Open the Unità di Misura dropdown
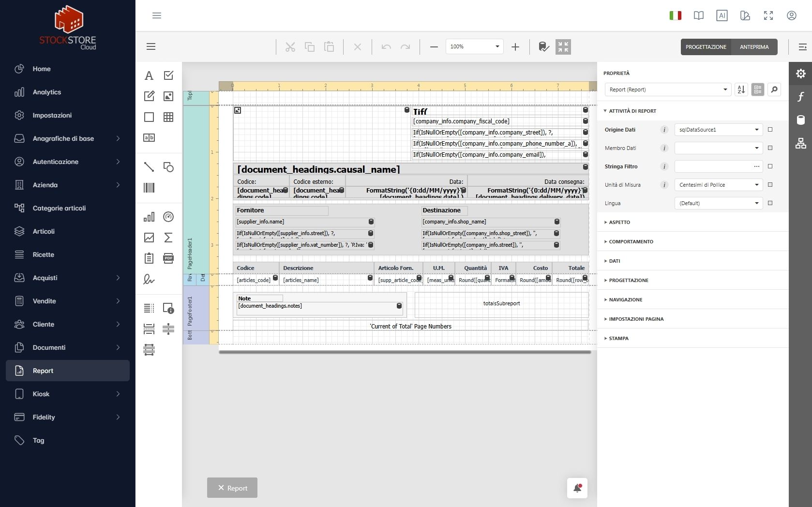 click(719, 185)
